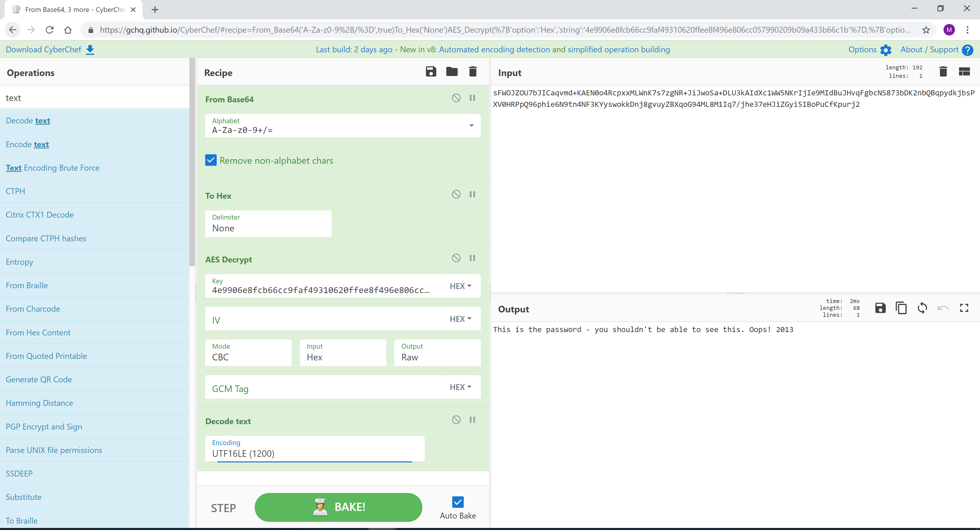Set breakpoint on Decode text operation
980x530 pixels.
[472, 420]
